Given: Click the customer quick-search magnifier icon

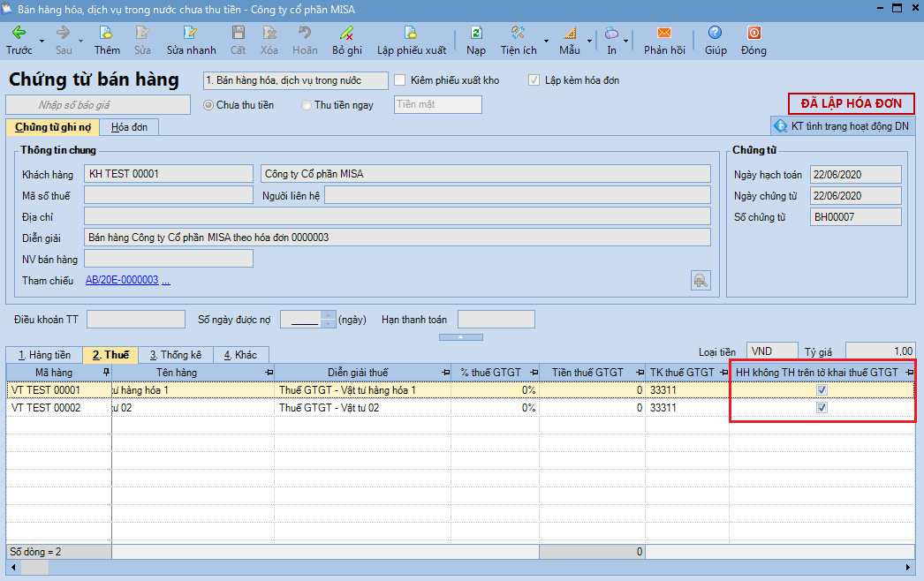Looking at the screenshot, I should 701,281.
